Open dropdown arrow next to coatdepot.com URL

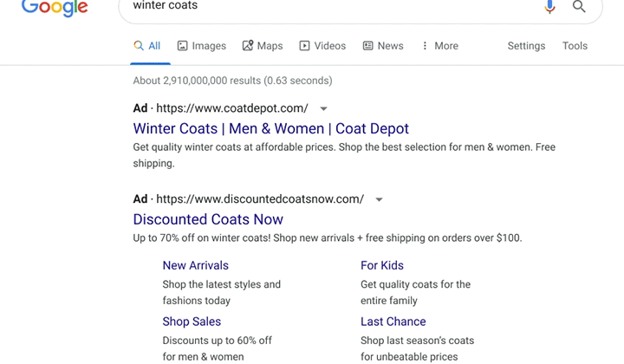[323, 108]
